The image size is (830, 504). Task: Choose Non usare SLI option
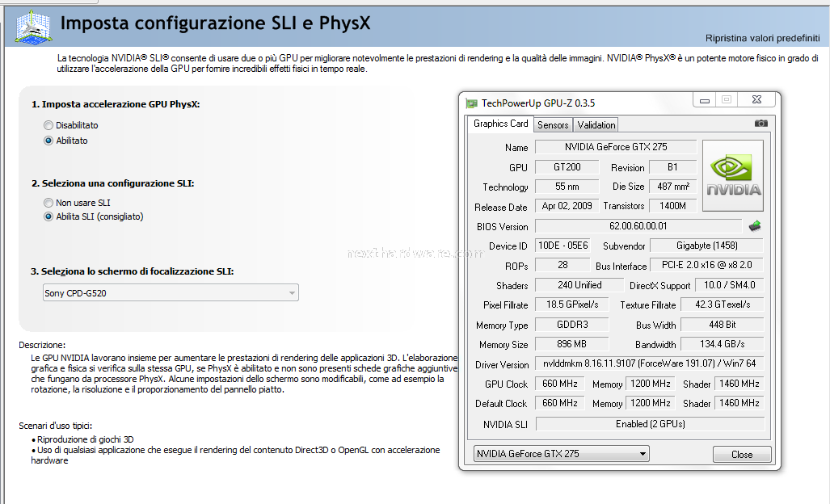48,203
